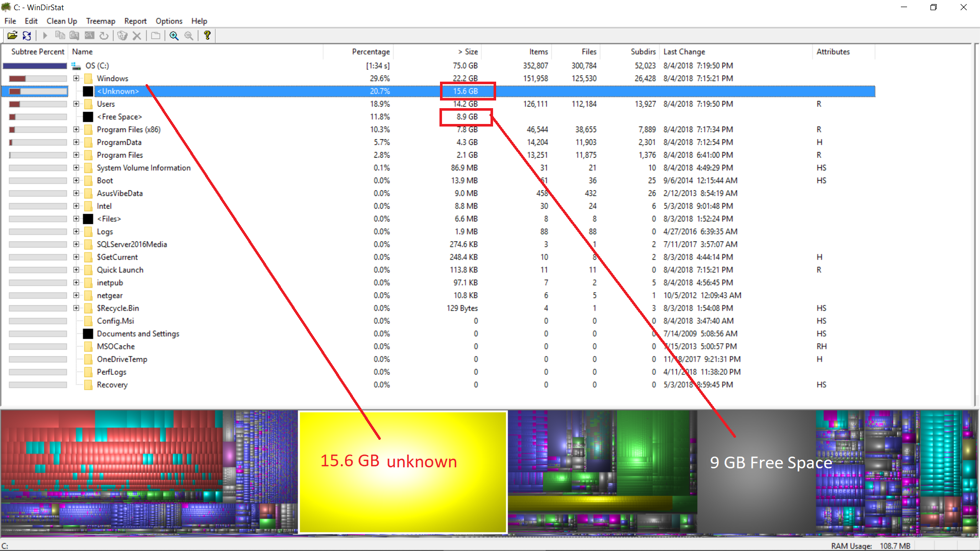The width and height of the screenshot is (980, 551).
Task: Expand the Users folder node
Action: (x=76, y=104)
